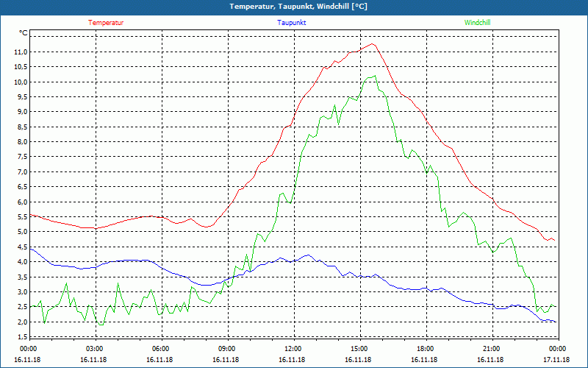Screen dimensions: 588x368
Task: Click the green windchill curve peak near 15:40
Action: tap(375, 76)
